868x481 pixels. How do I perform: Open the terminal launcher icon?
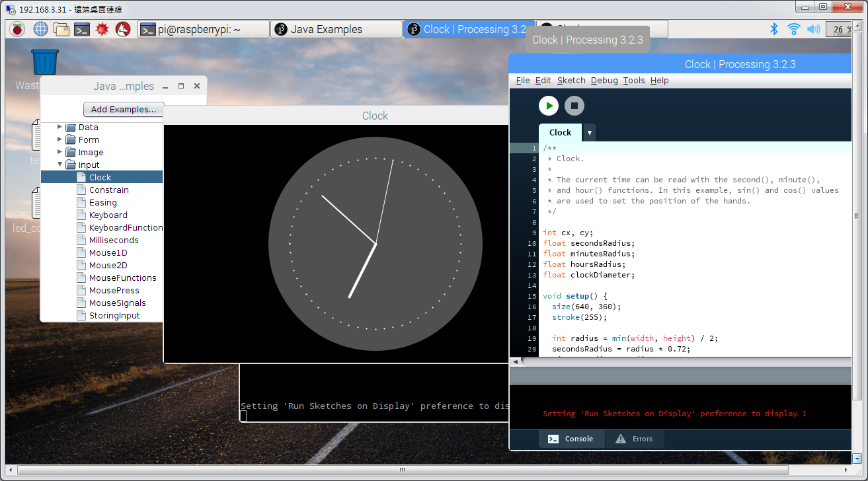82,29
